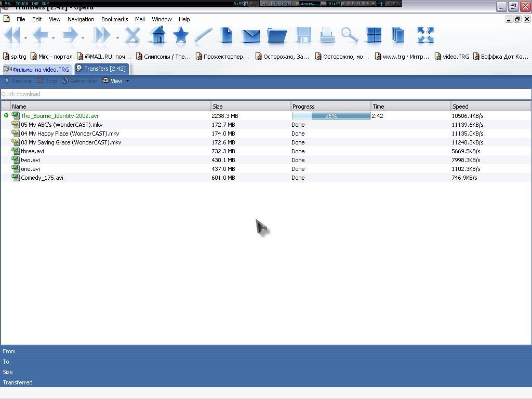The width and height of the screenshot is (532, 399).
Task: Open the Bookmarks menu
Action: [x=114, y=19]
